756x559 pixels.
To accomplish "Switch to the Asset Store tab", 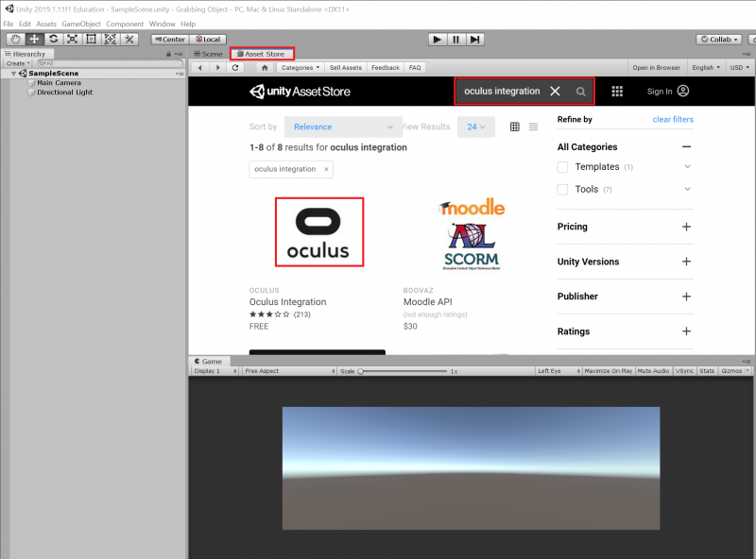I will [262, 54].
